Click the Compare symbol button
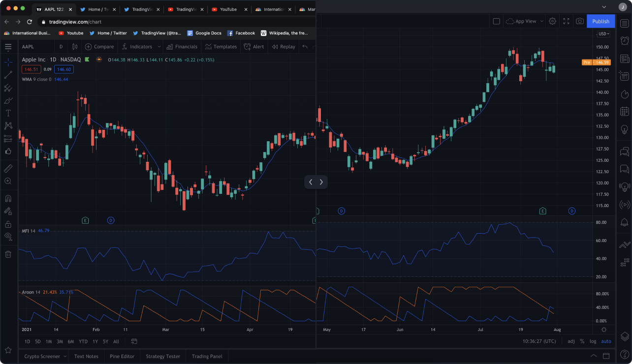The image size is (632, 364). [99, 47]
